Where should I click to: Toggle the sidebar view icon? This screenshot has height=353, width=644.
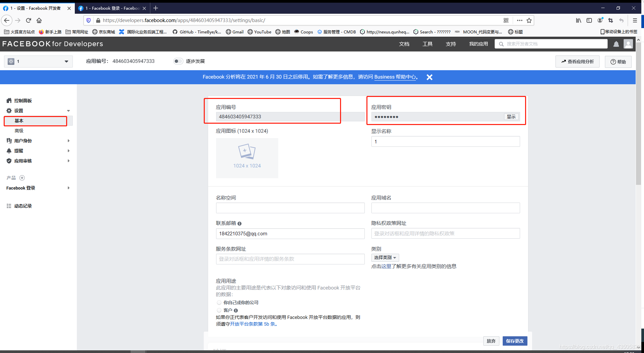(589, 20)
